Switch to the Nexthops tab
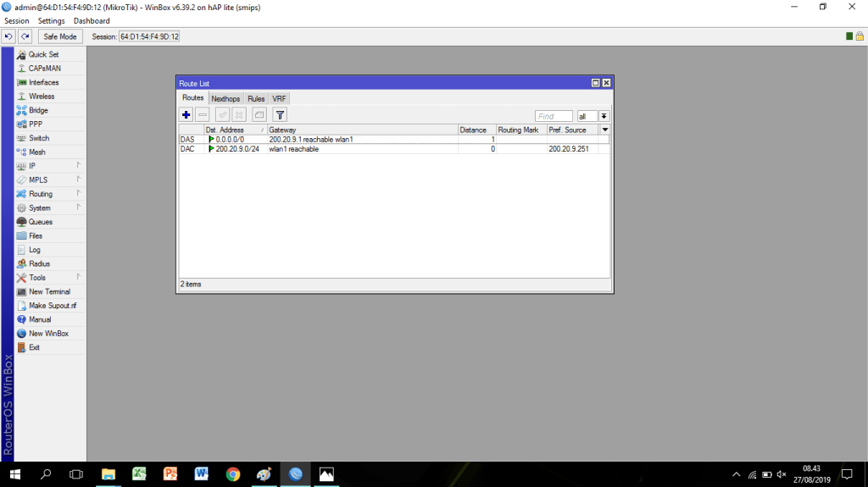This screenshot has width=868, height=487. tap(225, 99)
